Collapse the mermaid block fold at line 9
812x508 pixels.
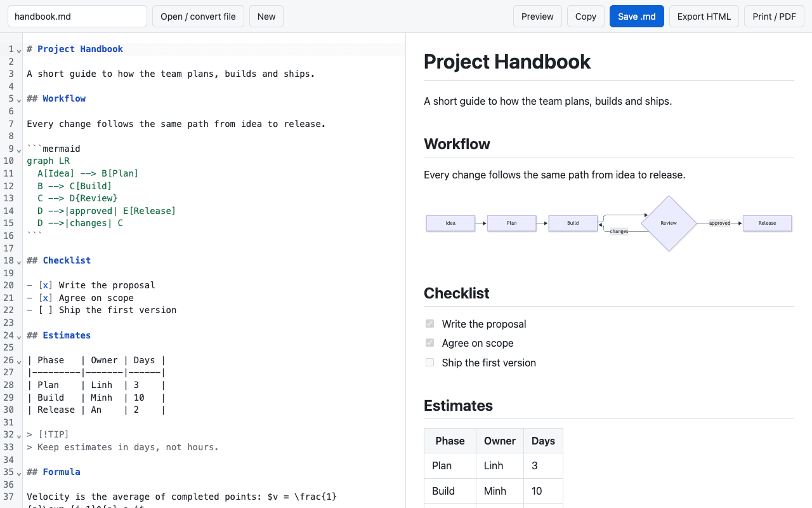(x=19, y=149)
